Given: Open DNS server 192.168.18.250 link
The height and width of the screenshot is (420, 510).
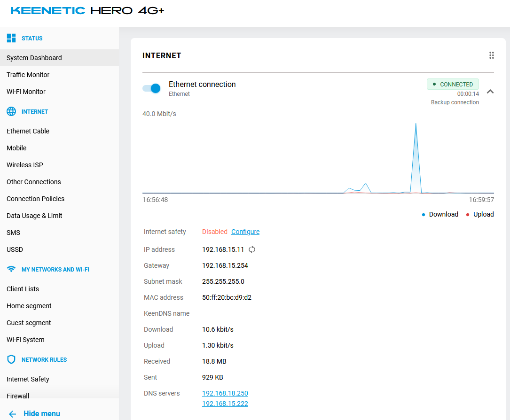Looking at the screenshot, I should pos(225,393).
